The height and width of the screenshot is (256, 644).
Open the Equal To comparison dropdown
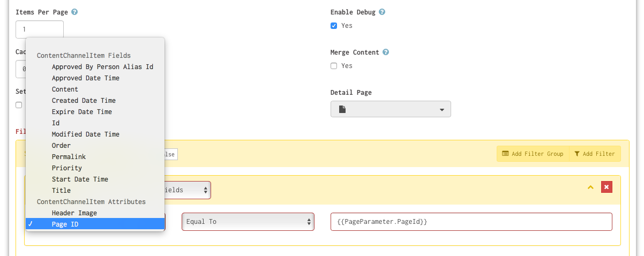[248, 222]
